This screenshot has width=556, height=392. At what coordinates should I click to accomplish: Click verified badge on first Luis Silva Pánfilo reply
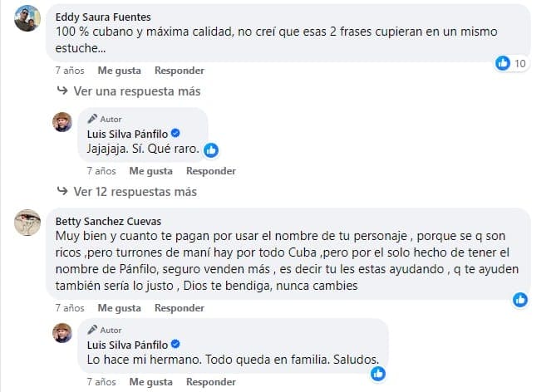click(x=176, y=135)
